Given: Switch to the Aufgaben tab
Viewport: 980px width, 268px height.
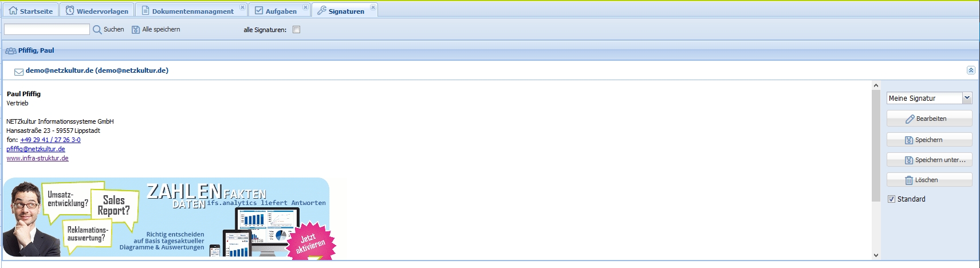Looking at the screenshot, I should click(x=280, y=10).
